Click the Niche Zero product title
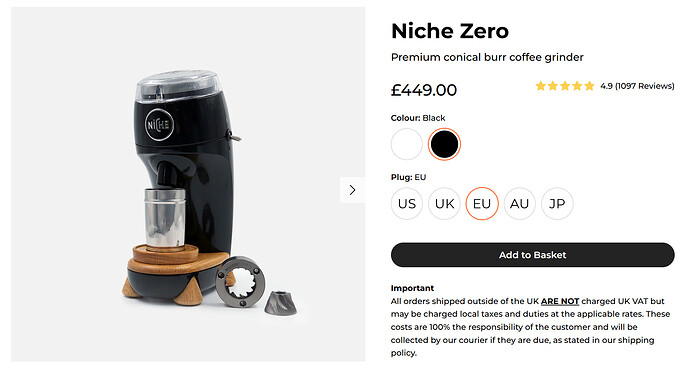 coord(450,31)
